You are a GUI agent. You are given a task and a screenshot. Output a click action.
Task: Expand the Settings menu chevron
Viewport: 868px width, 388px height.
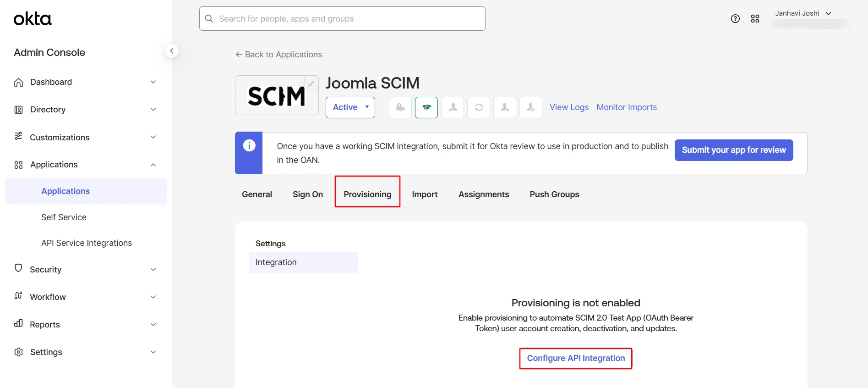[x=153, y=352]
